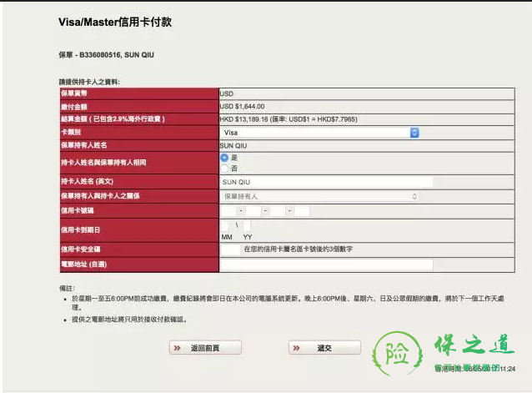Viewport: 532px width, 393px height.
Task: Click the Visa/Master信用卡付款 heading
Action: [115, 22]
